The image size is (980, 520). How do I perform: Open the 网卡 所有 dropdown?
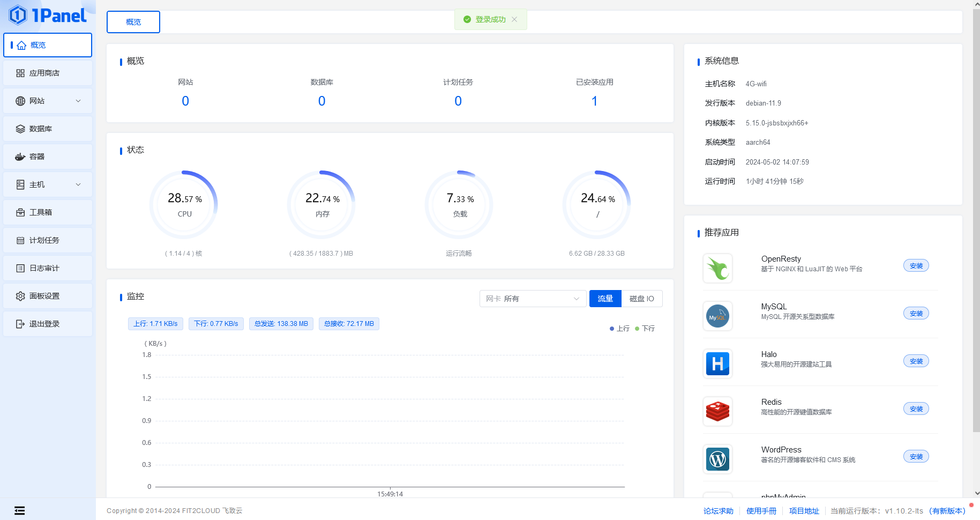(x=533, y=299)
